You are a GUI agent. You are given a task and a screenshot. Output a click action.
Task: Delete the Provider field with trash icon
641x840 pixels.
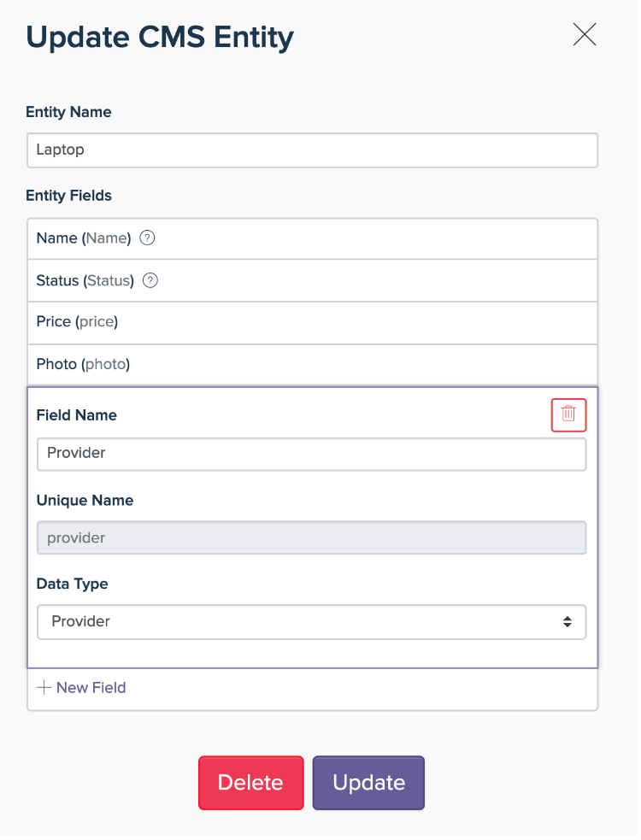tap(568, 414)
